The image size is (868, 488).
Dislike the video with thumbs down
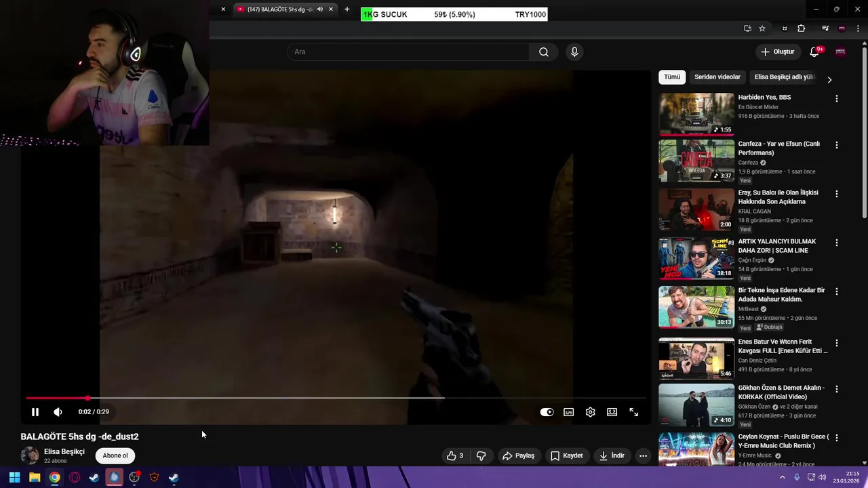[481, 455]
